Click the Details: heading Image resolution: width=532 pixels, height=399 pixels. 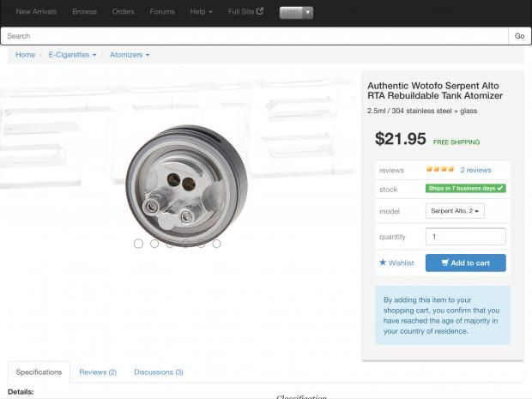coord(21,392)
